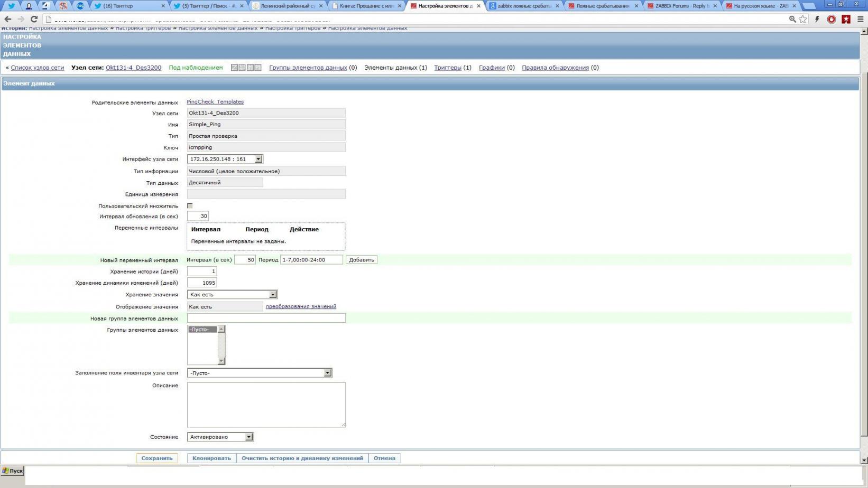Click inside the Описание text area
Screen dimensions: 868x488
tap(266, 405)
